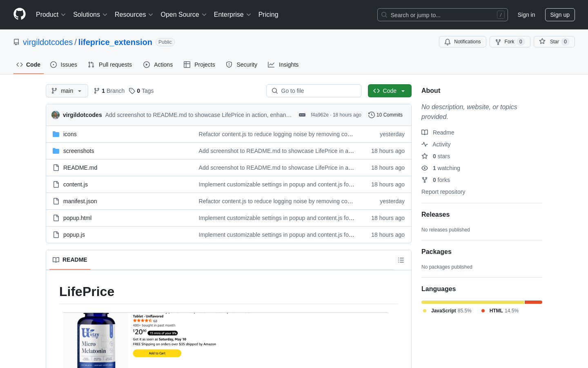Switch to the Security tab
This screenshot has height=368, width=588.
click(x=242, y=65)
